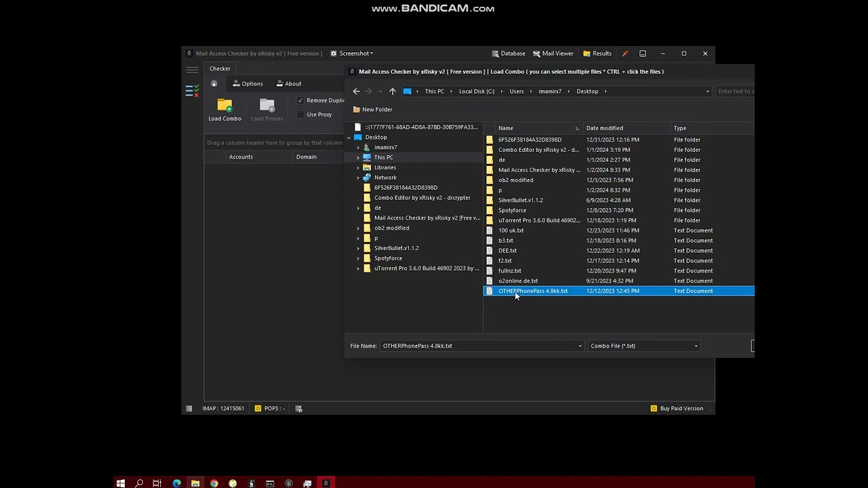Enable the Use Proxy checkbox
This screenshot has height=488, width=868.
pyautogui.click(x=300, y=115)
